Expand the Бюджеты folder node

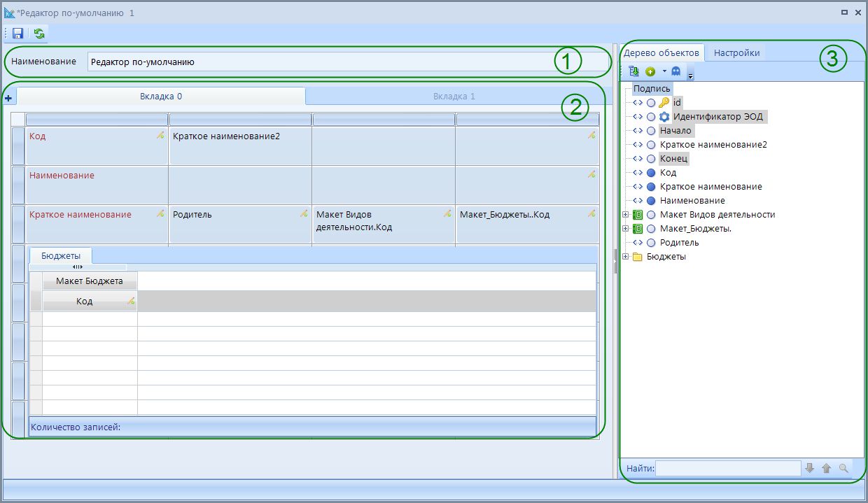point(625,257)
